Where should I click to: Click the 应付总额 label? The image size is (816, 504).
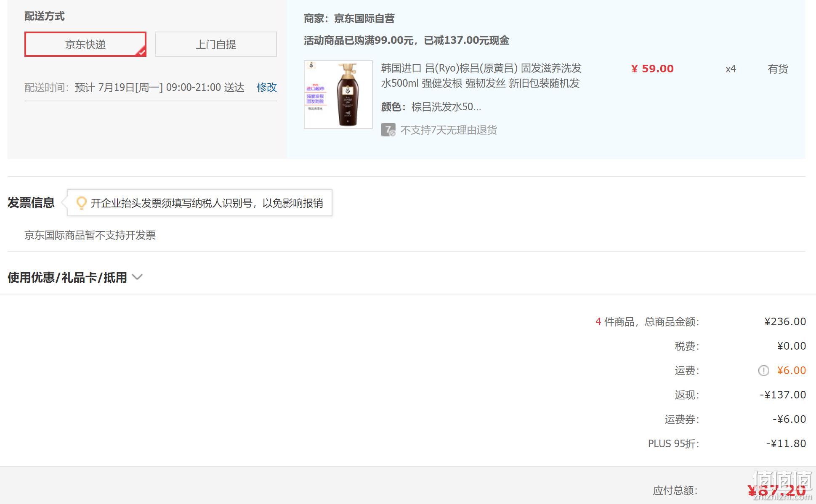point(675,491)
